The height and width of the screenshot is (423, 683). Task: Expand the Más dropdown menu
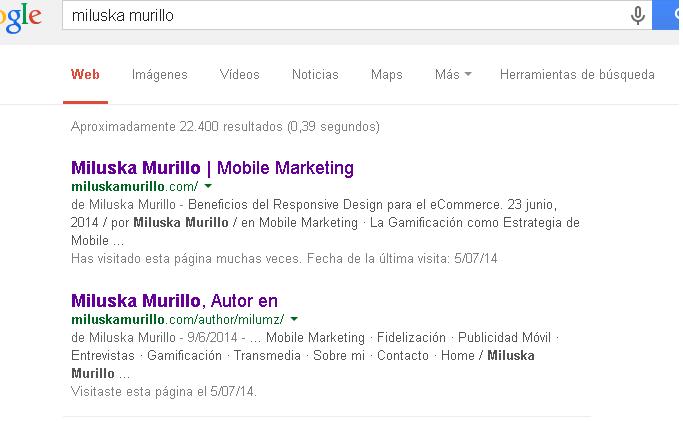453,74
